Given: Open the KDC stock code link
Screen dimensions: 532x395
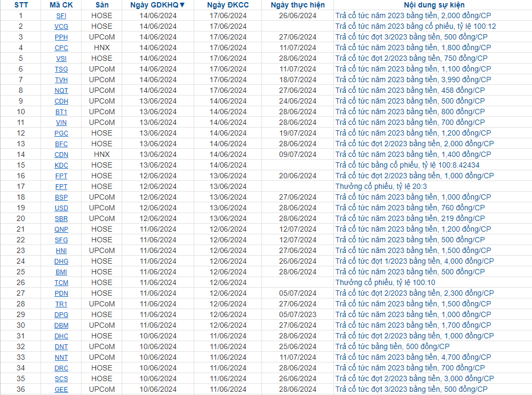Looking at the screenshot, I should pos(61,165).
